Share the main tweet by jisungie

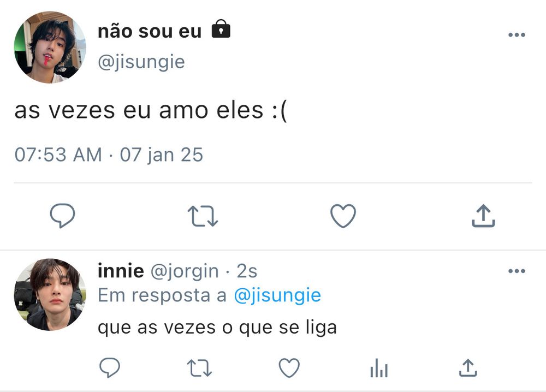click(483, 216)
